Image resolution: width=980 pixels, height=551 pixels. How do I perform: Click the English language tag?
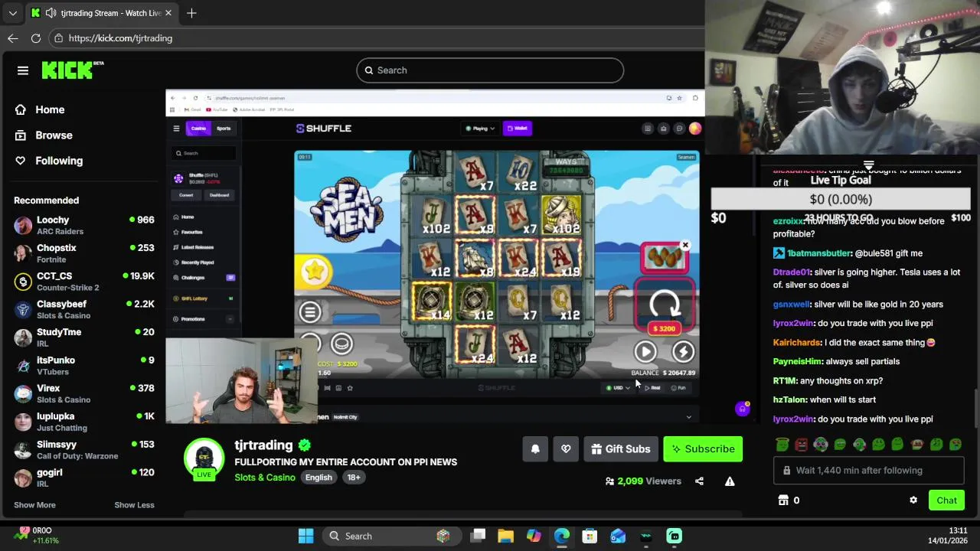(318, 478)
